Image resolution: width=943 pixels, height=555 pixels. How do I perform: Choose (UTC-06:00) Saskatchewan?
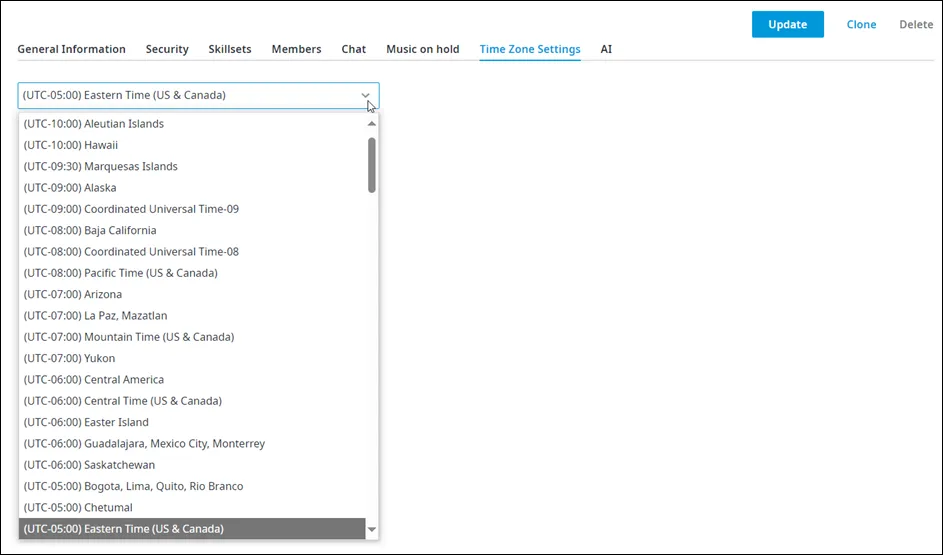(192, 465)
